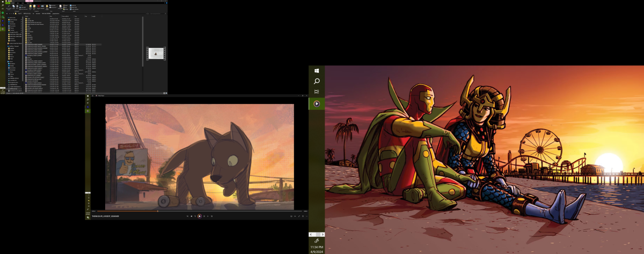Select Media Player icon on wallpaper monitor taskbar
This screenshot has width=644, height=254.
(317, 103)
